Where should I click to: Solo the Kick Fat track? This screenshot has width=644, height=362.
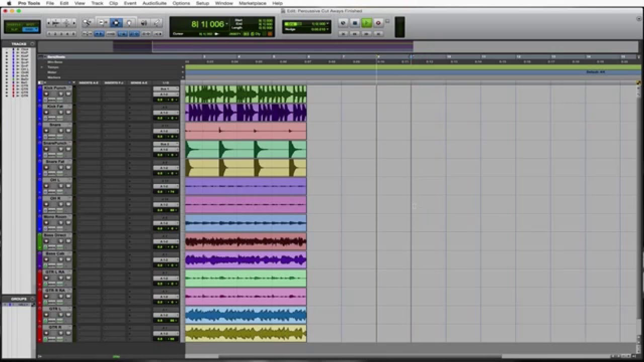coord(61,113)
